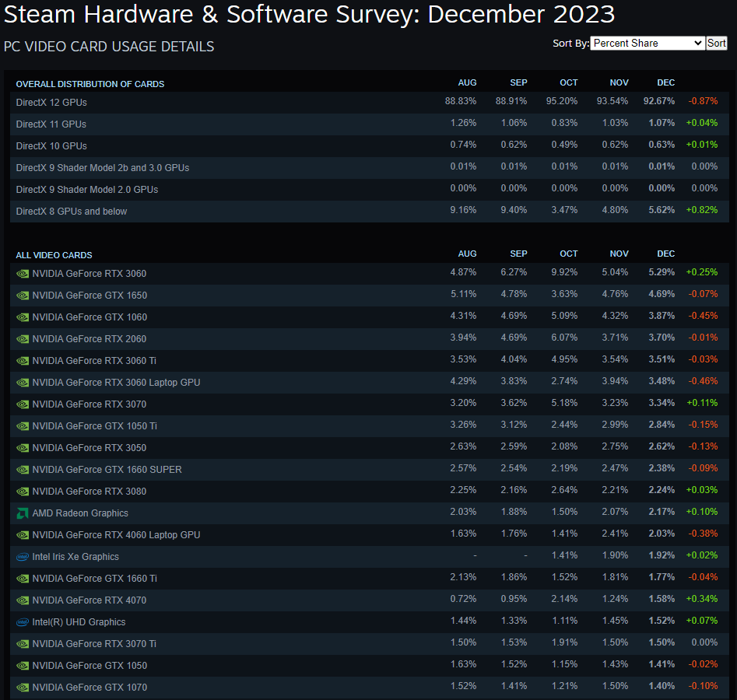
Task: Click the OVERALL DISTRIBUTION OF CARDS heading
Action: point(90,84)
